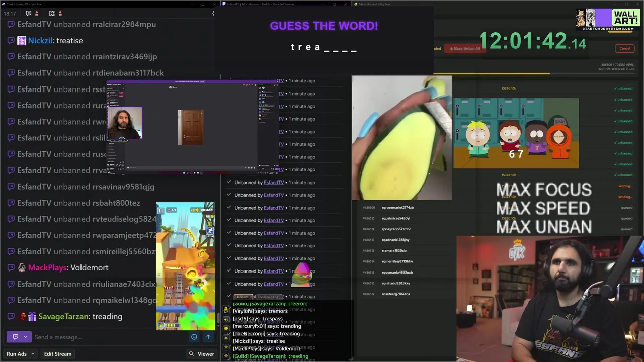Image resolution: width=644 pixels, height=362 pixels.
Task: Click the Synchra app icon in title bar
Action: (5, 4)
